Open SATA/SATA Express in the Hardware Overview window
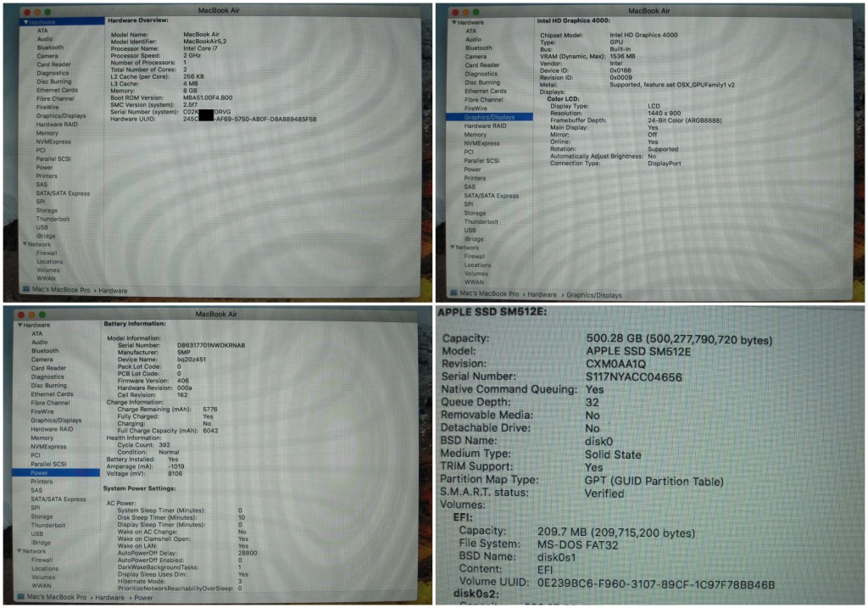 pyautogui.click(x=63, y=193)
